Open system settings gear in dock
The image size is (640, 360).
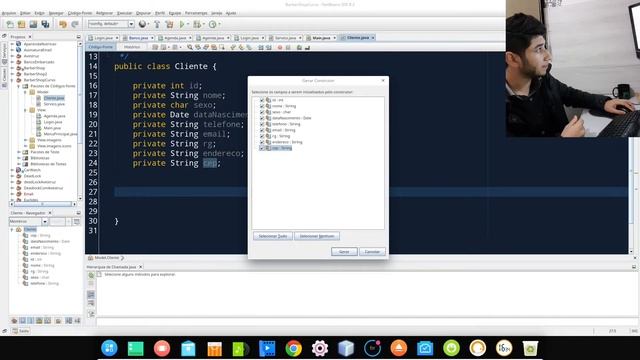(x=320, y=349)
